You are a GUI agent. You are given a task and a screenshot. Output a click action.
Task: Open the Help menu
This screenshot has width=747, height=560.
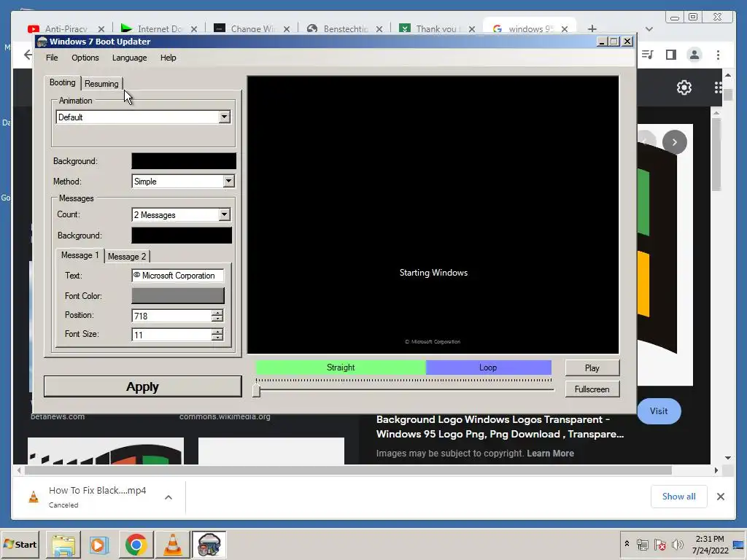169,58
